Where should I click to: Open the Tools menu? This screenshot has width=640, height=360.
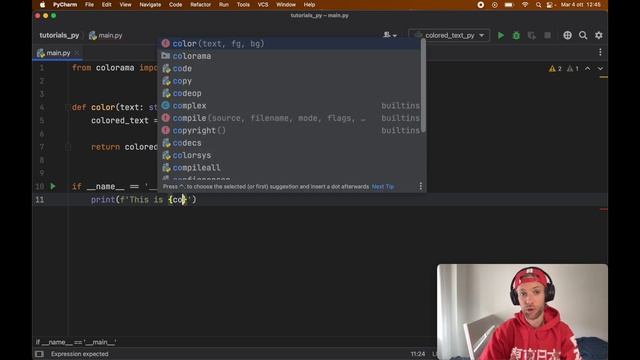pyautogui.click(x=243, y=5)
